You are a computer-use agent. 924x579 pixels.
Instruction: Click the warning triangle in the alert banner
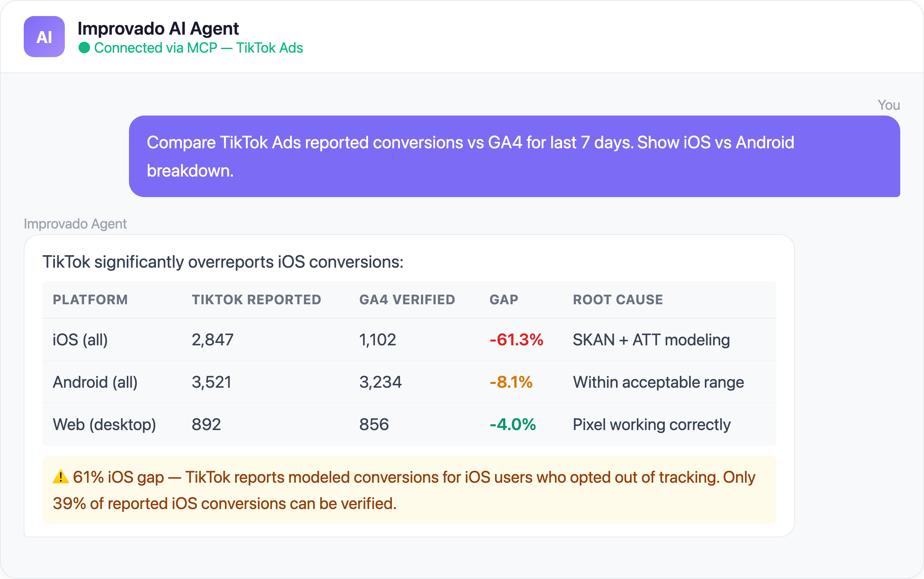[61, 477]
